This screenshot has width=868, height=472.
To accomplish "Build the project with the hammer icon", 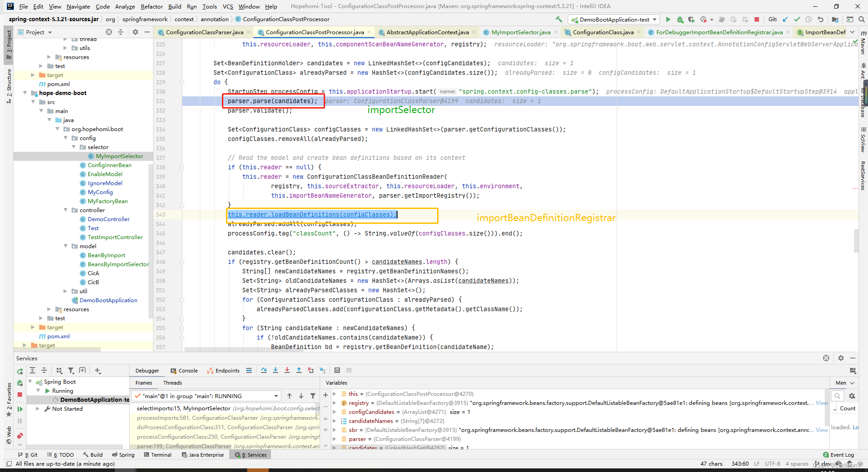I will pos(559,19).
